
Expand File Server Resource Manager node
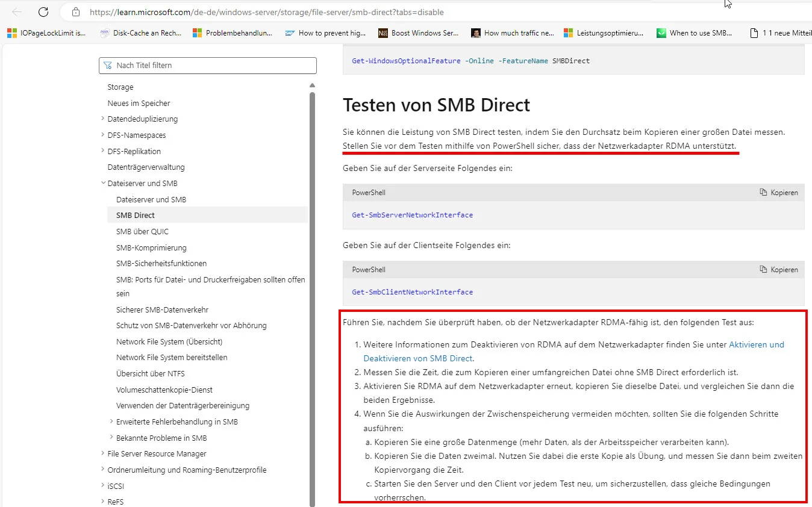[x=103, y=453]
